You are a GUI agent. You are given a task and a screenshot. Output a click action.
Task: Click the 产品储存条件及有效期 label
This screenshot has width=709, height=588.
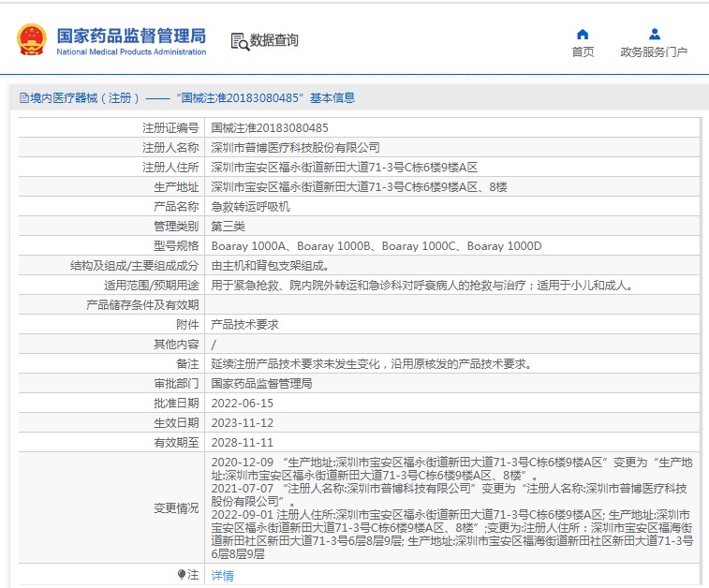click(x=142, y=304)
